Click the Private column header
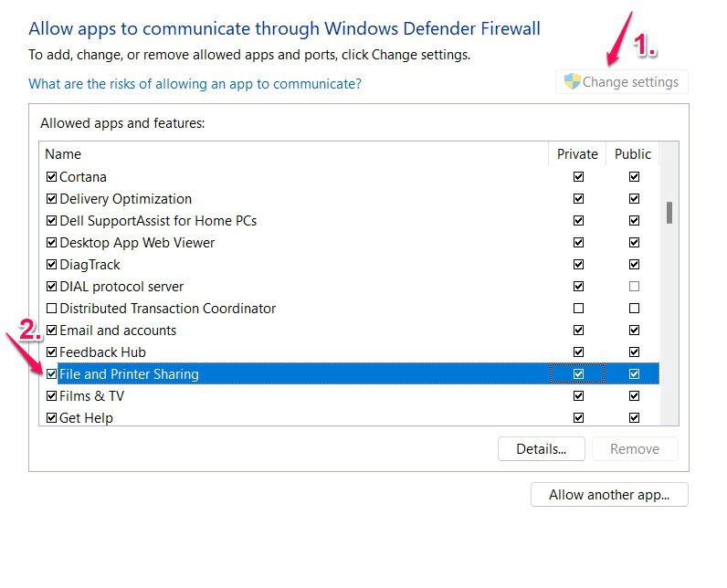Viewport: 727px width, 588px height. (577, 154)
